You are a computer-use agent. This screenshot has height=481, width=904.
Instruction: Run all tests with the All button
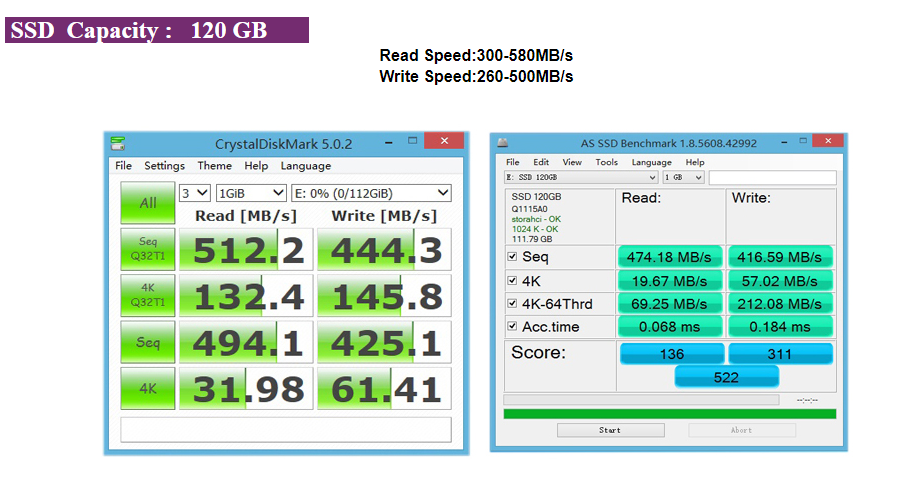click(148, 202)
